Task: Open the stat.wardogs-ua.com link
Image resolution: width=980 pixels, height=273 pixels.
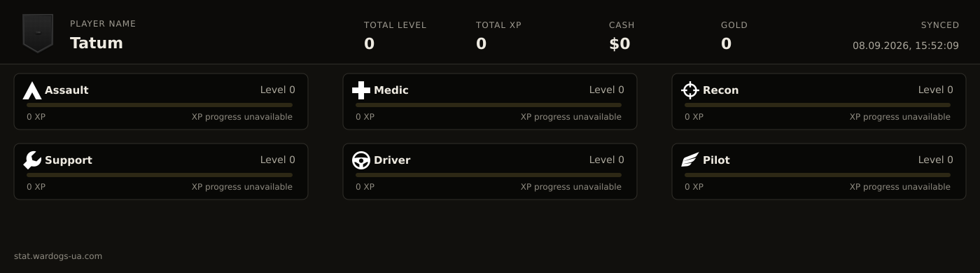Action: tap(58, 256)
